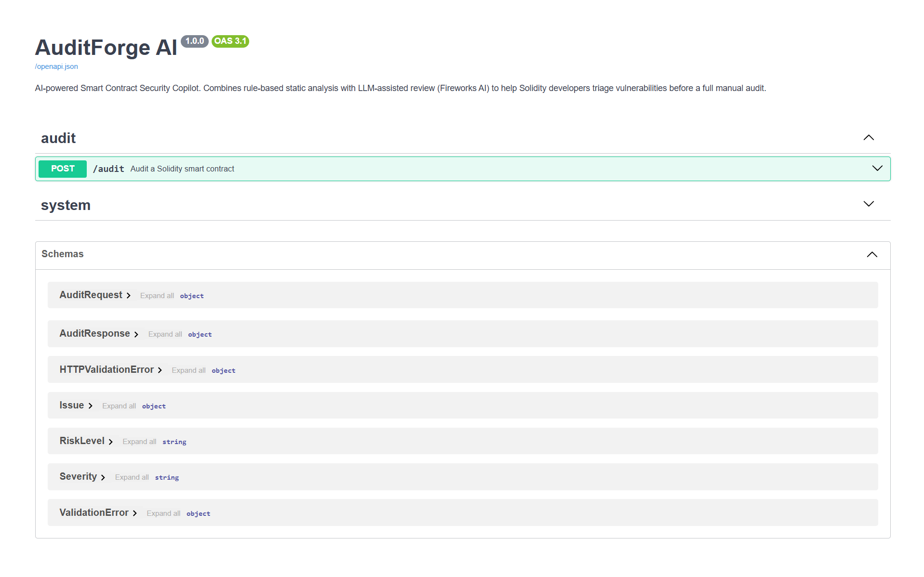
Task: Click the AuditForge AI title
Action: [106, 47]
